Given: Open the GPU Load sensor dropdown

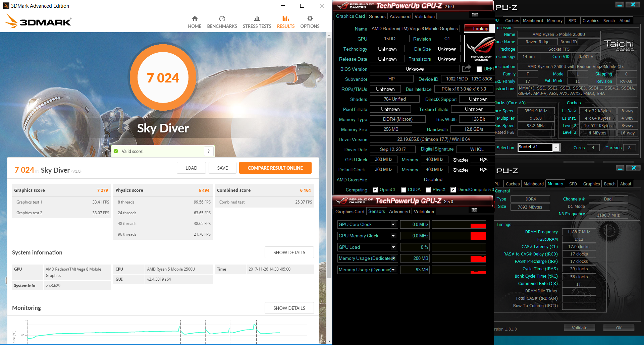Looking at the screenshot, I should point(393,247).
